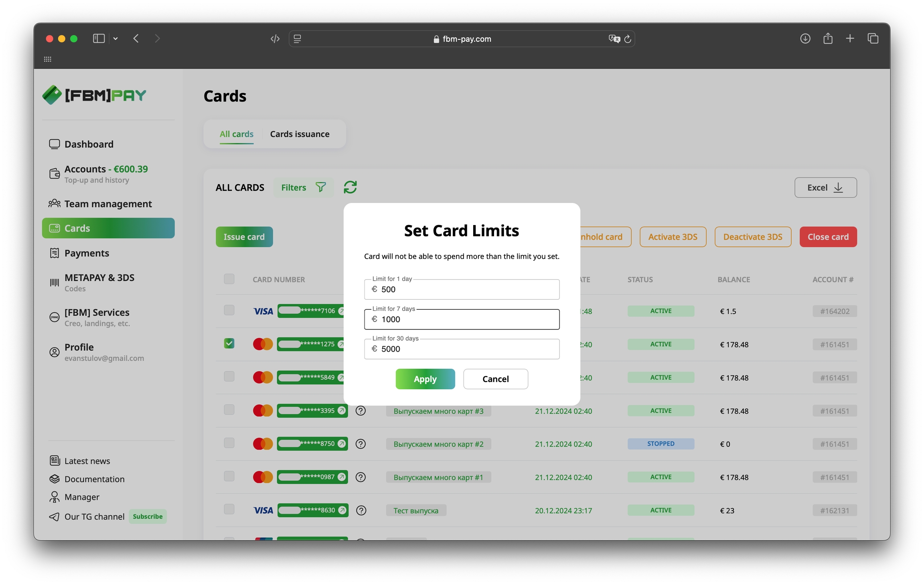
Task: Check the box for card ending 7106
Action: 229,310
